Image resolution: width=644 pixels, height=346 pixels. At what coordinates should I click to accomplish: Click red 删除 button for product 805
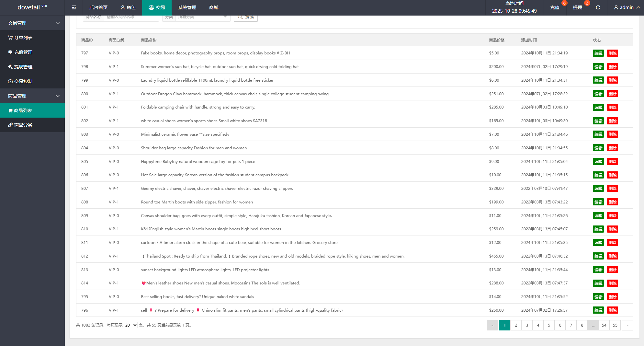pos(612,161)
